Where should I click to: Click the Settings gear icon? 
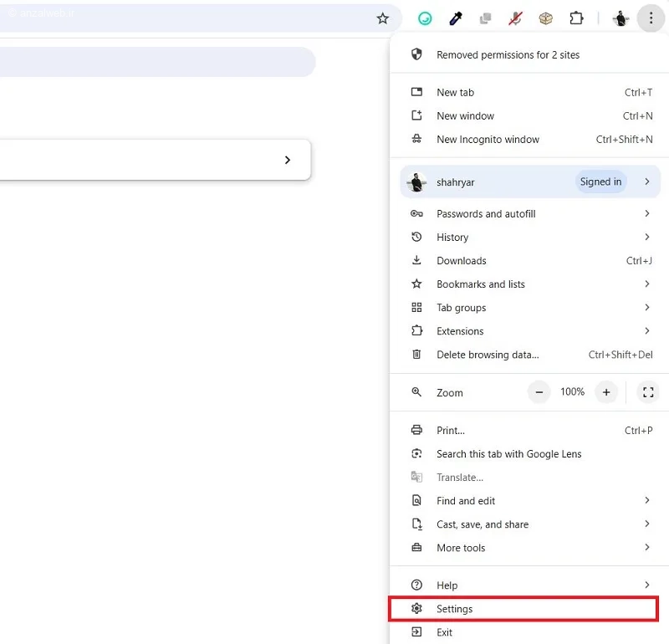(416, 609)
